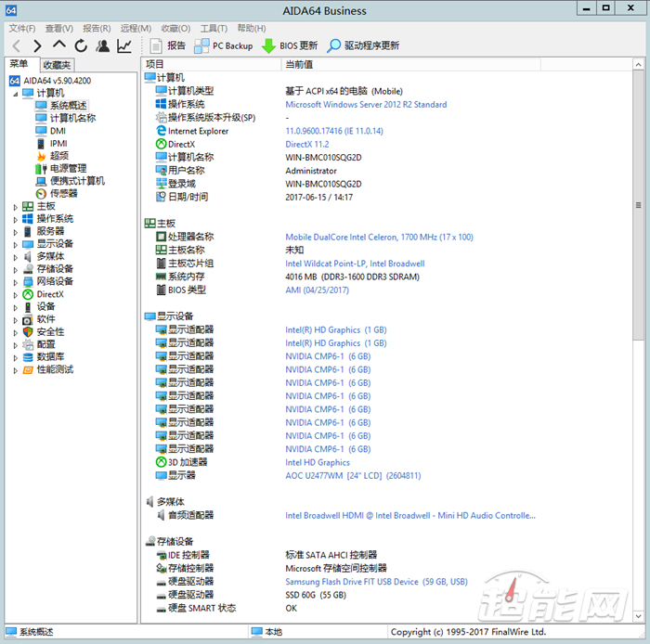650x644 pixels.
Task: Click the 配置 config icon in tree
Action: [28, 344]
